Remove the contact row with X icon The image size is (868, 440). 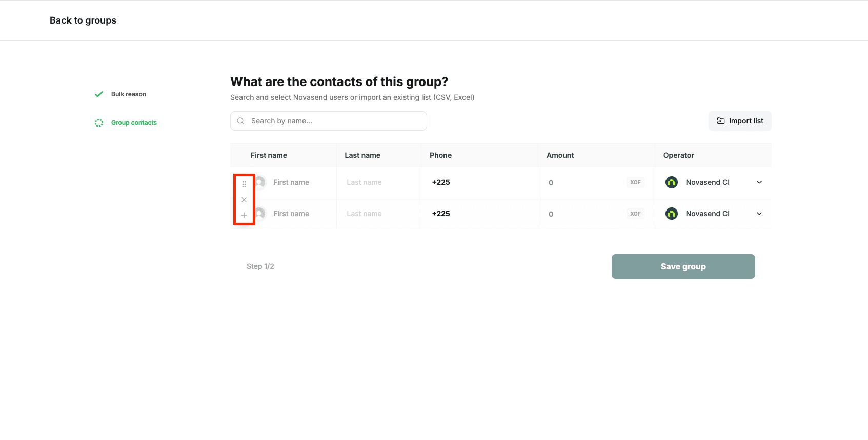tap(244, 200)
